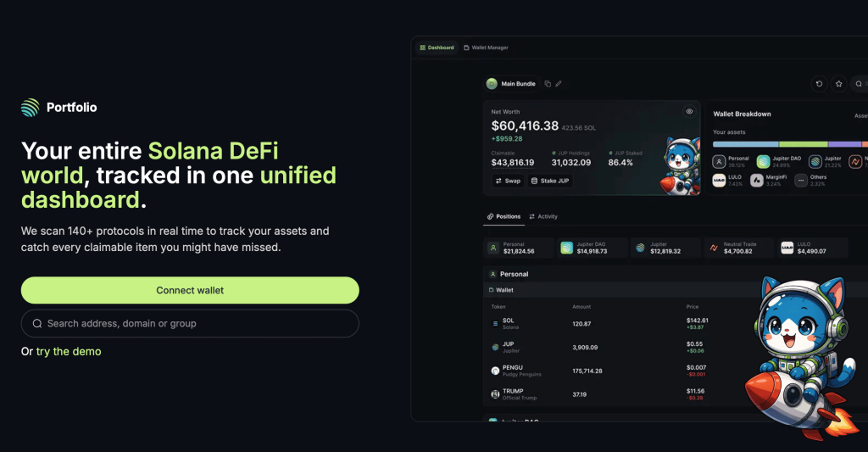Open the Main Bundle selector
This screenshot has height=452, width=868.
(511, 84)
